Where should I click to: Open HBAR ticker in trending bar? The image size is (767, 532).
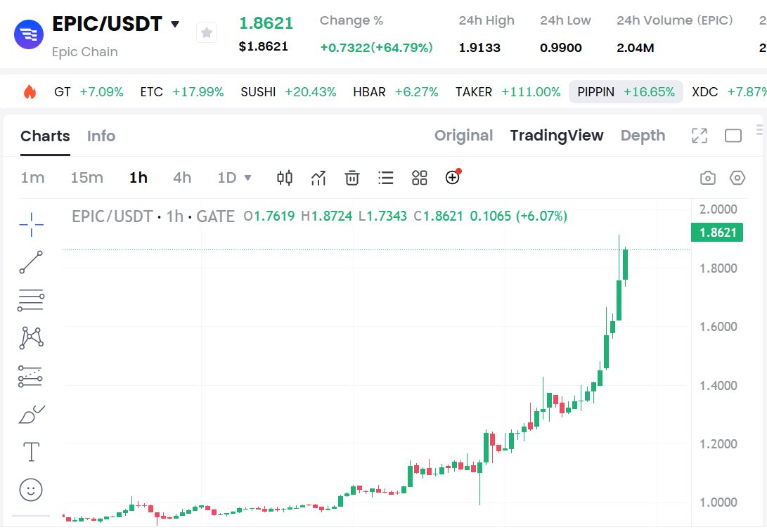(x=396, y=92)
